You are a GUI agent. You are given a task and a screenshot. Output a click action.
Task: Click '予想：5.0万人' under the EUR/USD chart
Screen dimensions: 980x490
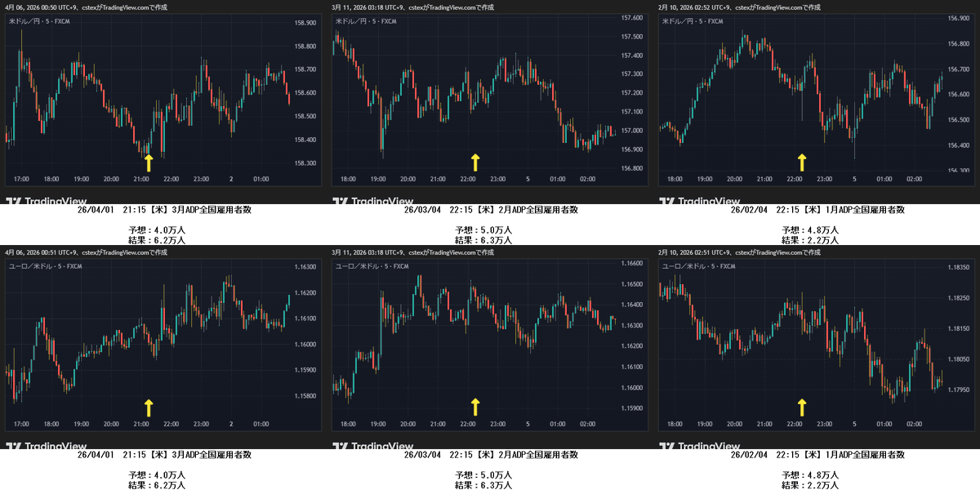coord(483,475)
